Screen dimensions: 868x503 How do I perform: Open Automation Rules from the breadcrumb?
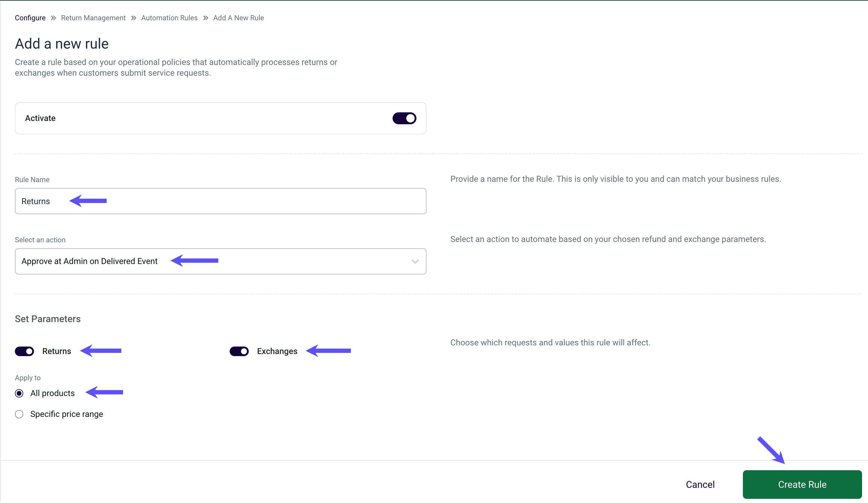[x=169, y=18]
